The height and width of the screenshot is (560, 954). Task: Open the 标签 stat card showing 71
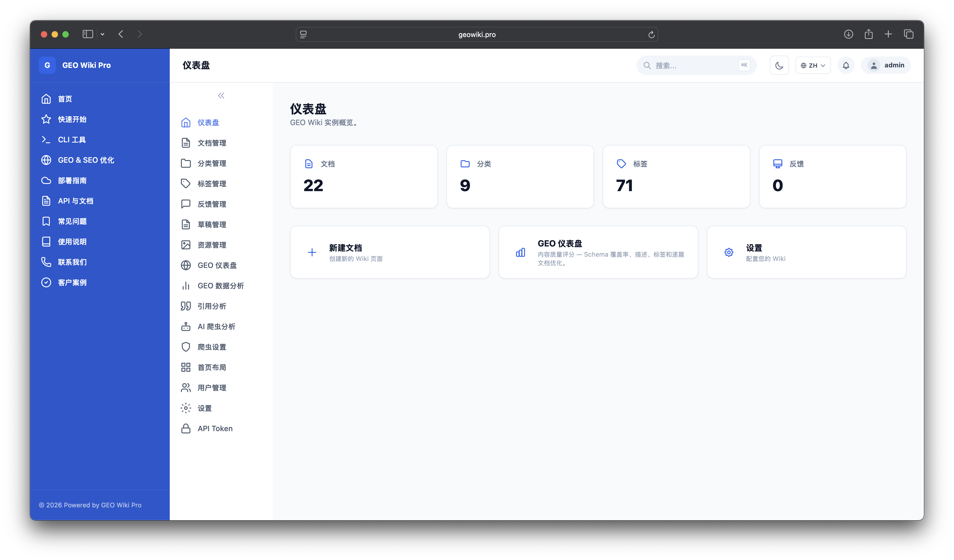point(677,177)
